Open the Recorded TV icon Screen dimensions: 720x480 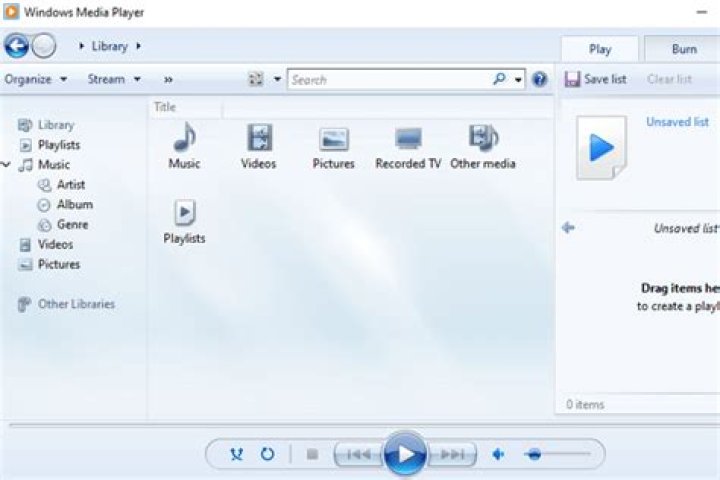click(x=408, y=139)
